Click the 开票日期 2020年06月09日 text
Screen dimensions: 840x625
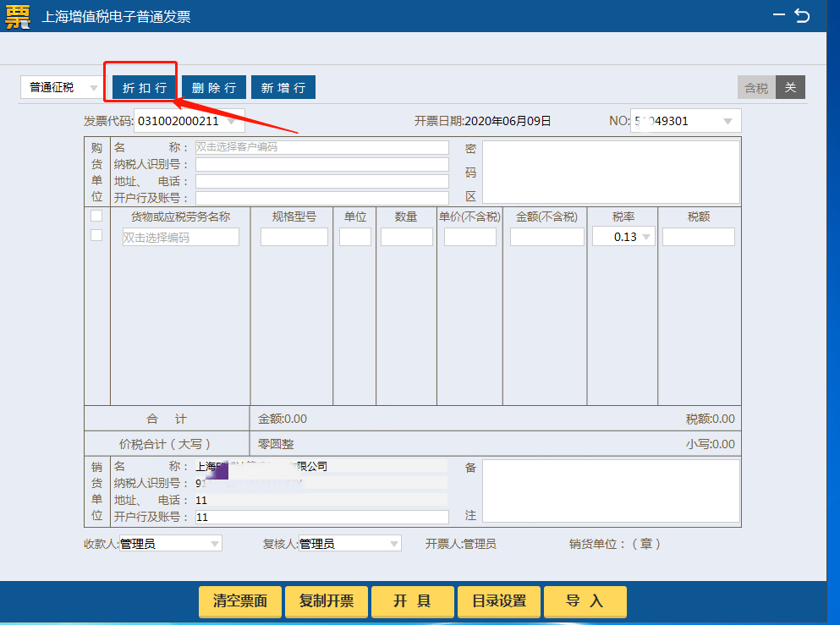483,121
